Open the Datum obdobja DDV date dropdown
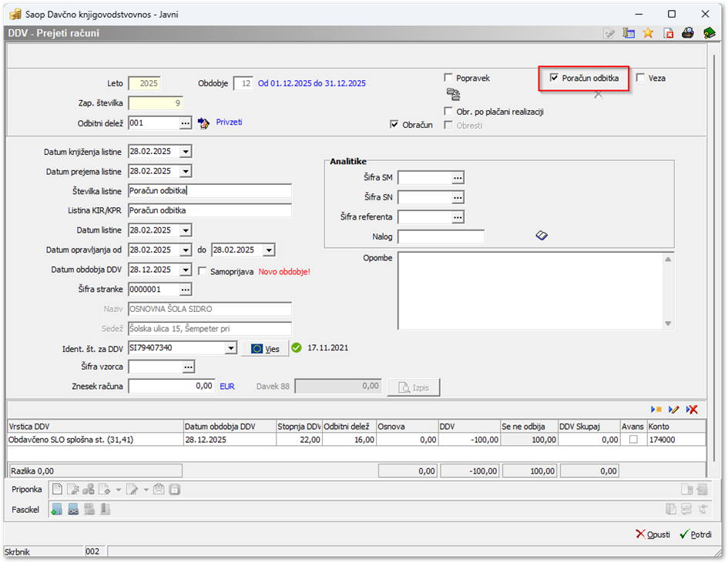This screenshot has width=728, height=563. click(186, 270)
